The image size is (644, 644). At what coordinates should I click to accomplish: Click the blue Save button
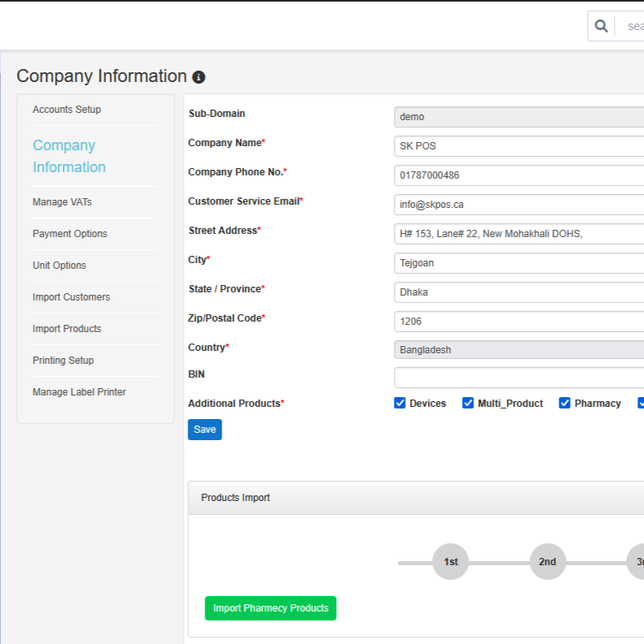205,430
